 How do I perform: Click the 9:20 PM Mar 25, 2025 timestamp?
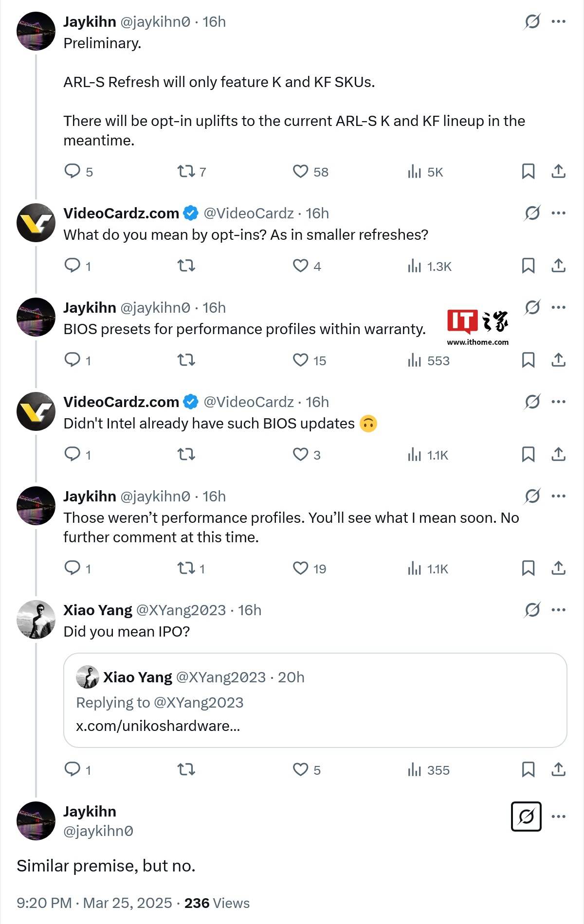coord(94,903)
